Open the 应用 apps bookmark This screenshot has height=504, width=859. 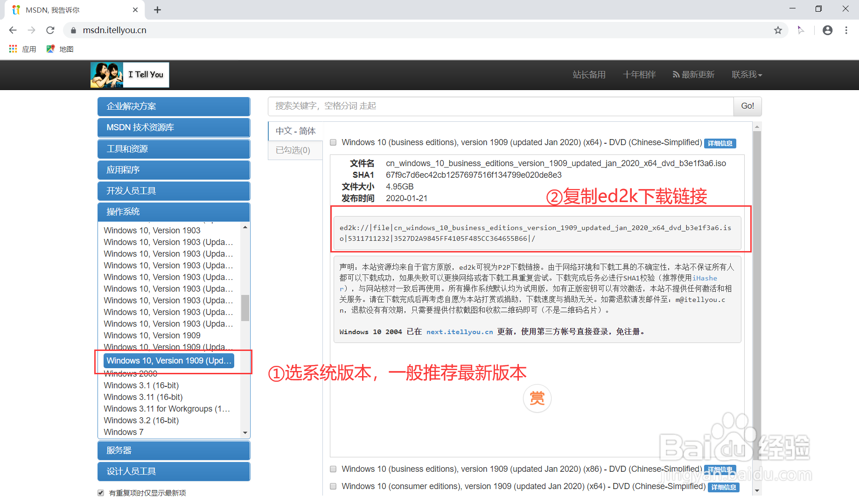tap(22, 49)
